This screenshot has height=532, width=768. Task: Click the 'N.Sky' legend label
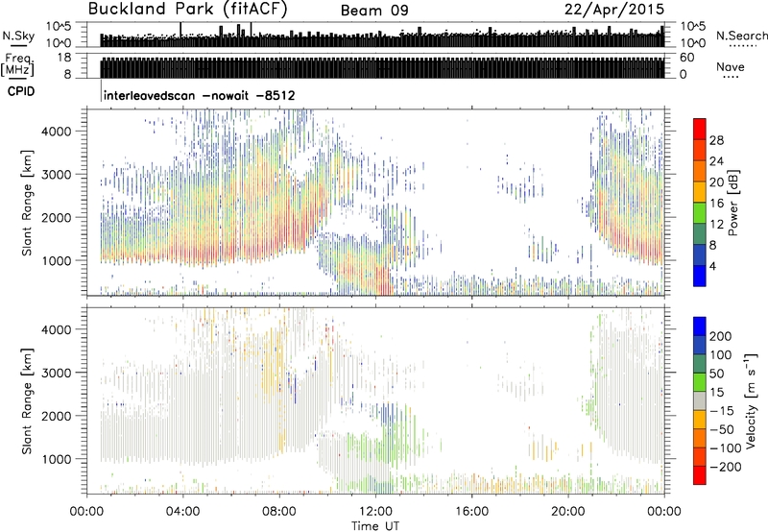[x=18, y=36]
